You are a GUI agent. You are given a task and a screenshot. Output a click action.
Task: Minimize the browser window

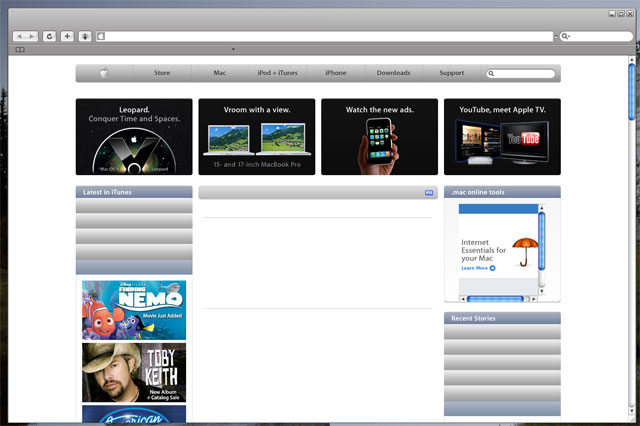pos(612,13)
